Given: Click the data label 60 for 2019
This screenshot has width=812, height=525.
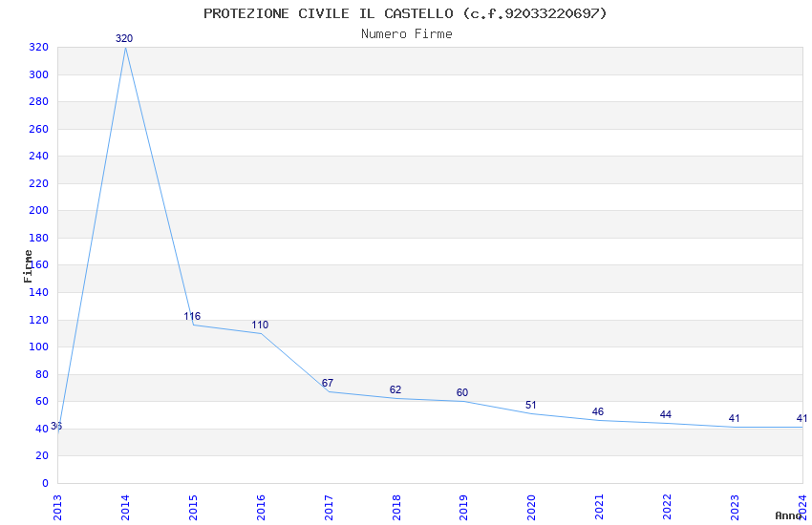Looking at the screenshot, I should point(462,392).
